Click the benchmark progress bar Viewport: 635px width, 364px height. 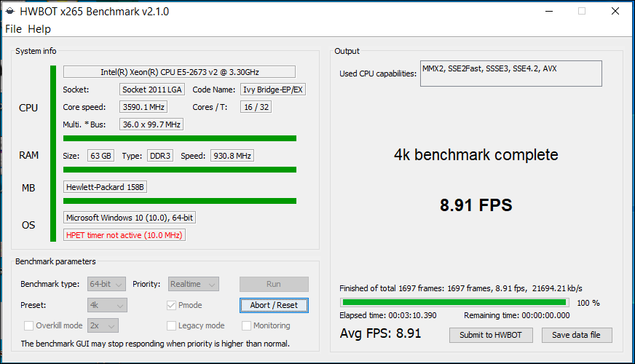pos(454,302)
